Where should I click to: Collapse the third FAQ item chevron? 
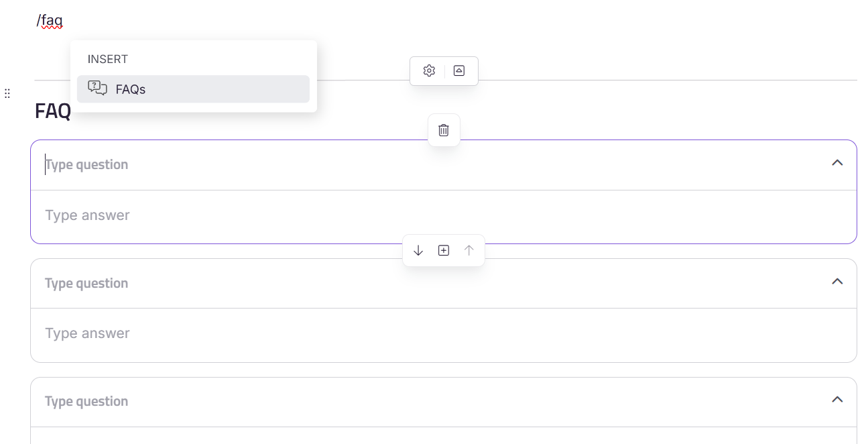(837, 399)
